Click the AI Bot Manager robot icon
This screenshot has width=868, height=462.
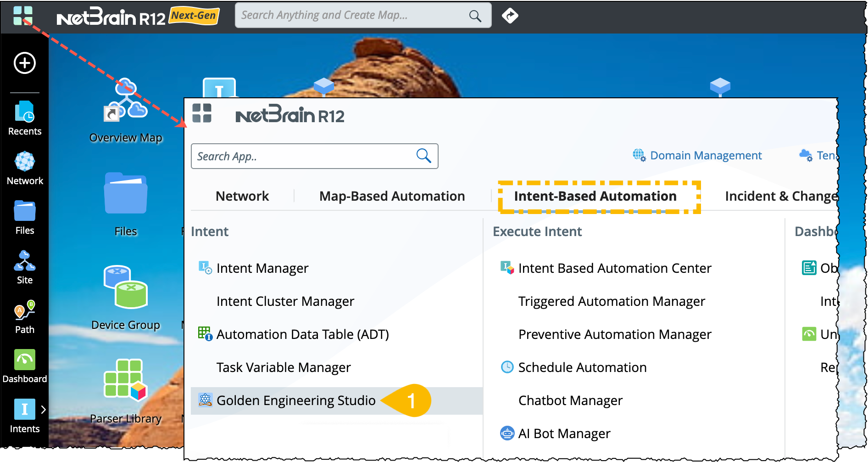coord(507,433)
